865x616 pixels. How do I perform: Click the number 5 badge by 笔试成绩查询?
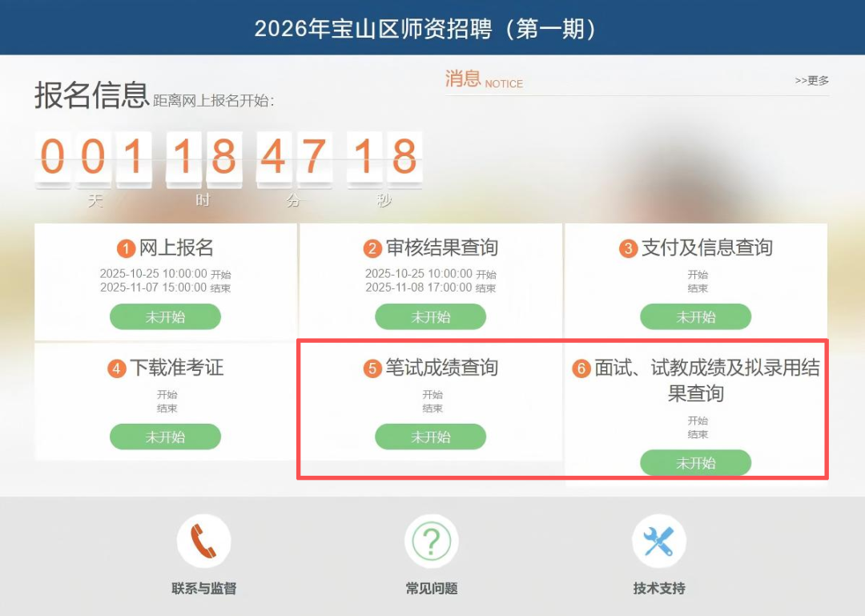click(372, 368)
